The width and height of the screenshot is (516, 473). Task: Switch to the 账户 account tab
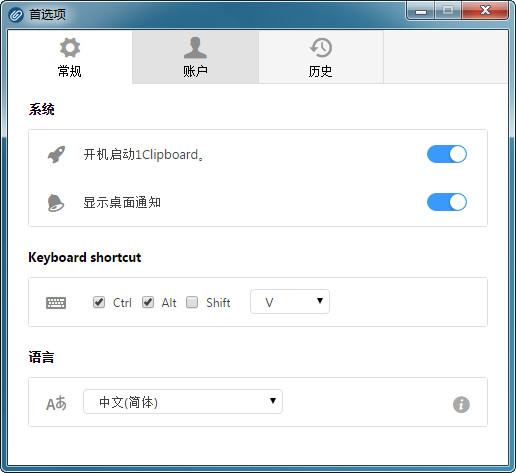point(195,57)
